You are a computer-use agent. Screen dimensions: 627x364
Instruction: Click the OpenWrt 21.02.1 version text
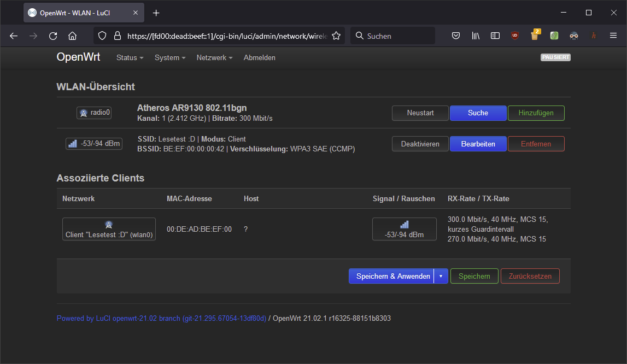pyautogui.click(x=331, y=319)
